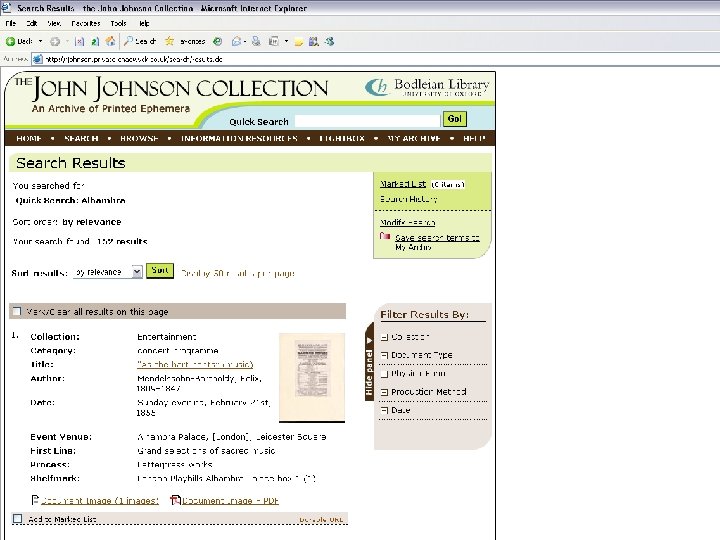This screenshot has width=720, height=540.
Task: Click the Quick Search input field
Action: click(x=367, y=121)
